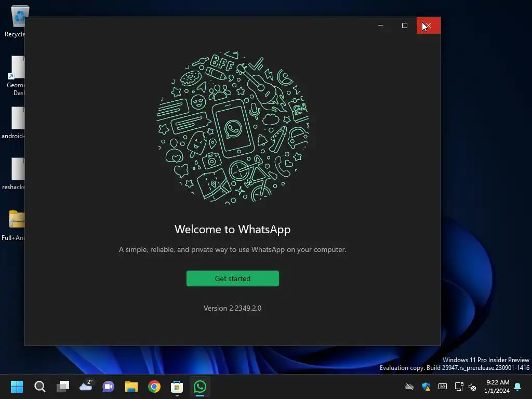Open Task View on the taskbar
Screen dimensions: 532x399
tap(63, 387)
